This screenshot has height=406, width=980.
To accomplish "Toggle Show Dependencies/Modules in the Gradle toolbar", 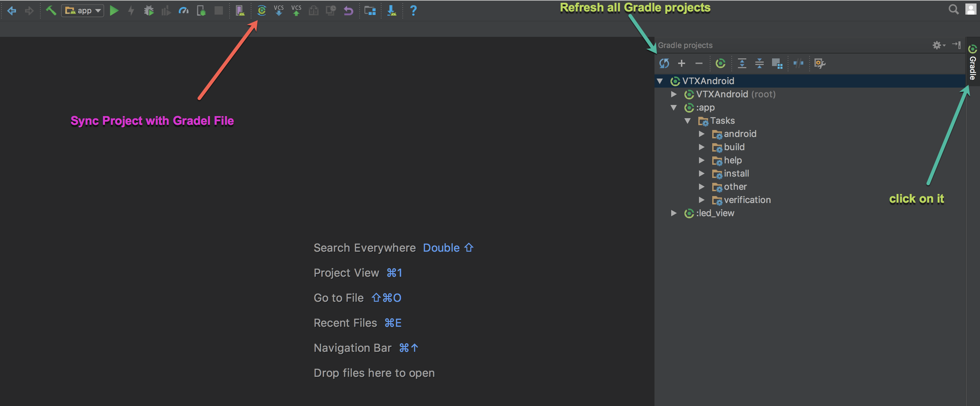I will pos(777,63).
